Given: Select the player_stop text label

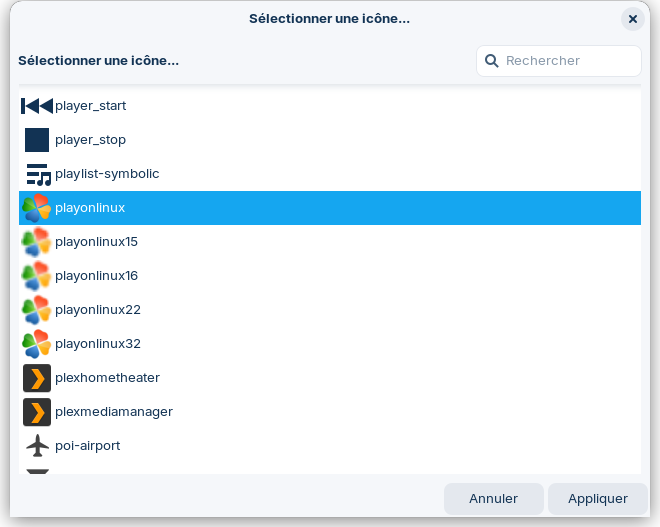Looking at the screenshot, I should [x=90, y=140].
